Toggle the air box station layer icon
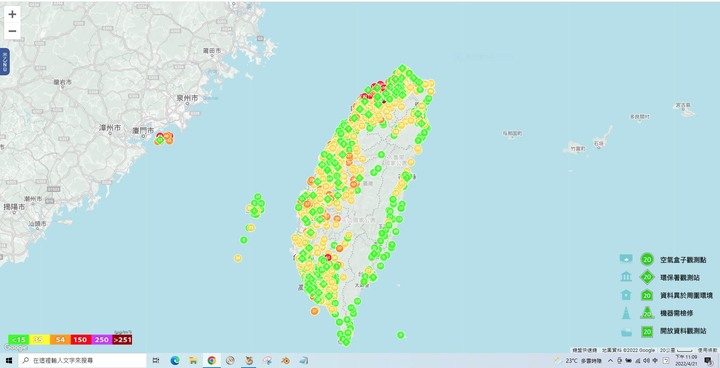The width and height of the screenshot is (720, 368). (626, 259)
